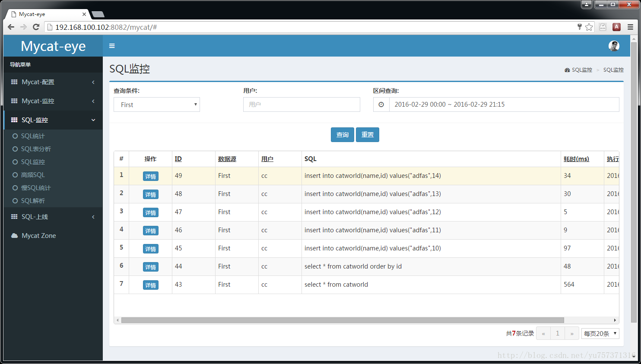Go to previous page with « button

point(543,333)
